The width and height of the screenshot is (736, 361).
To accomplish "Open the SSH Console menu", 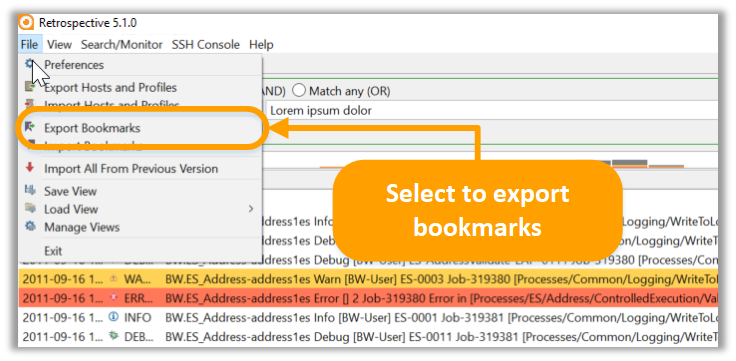I will (x=206, y=45).
